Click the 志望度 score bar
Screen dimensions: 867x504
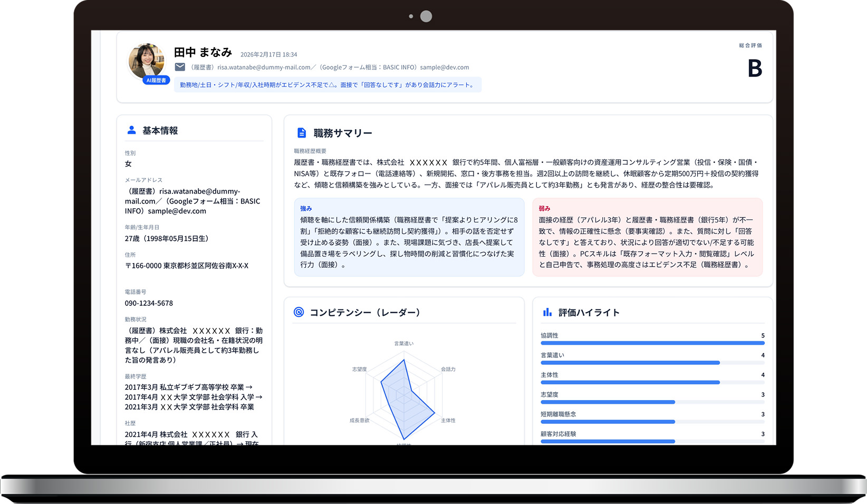(652, 402)
